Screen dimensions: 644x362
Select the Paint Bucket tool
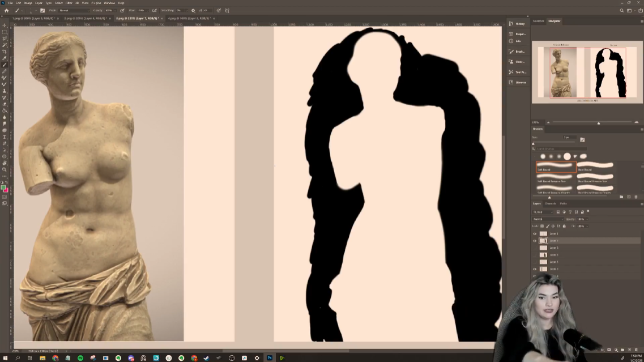(5, 110)
